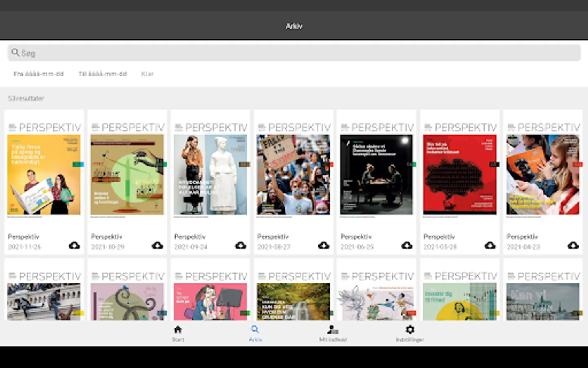Viewport: 588px width, 368px height.
Task: Focus the Søg search field
Action: (294, 53)
